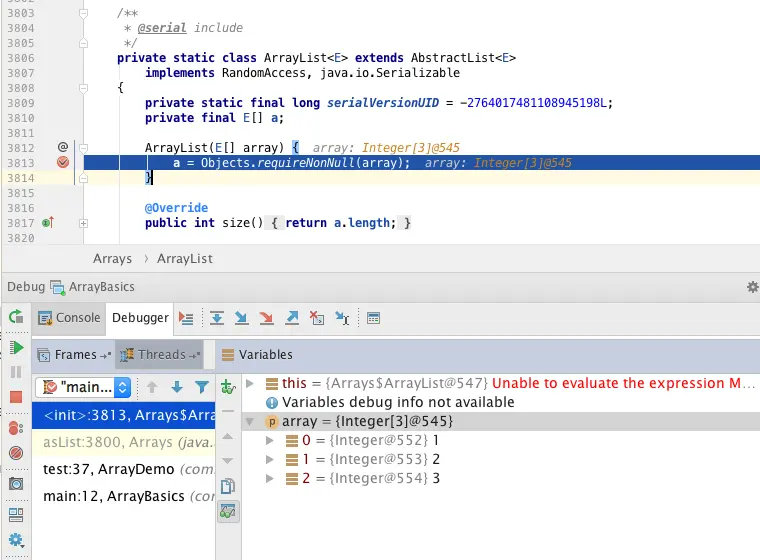Collapse the 'array' variable node
Image resolution: width=760 pixels, height=560 pixels.
250,422
